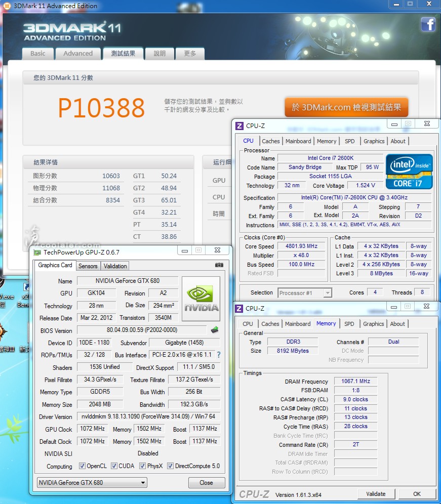Click the GPU-Z title bar app icon

[37, 253]
